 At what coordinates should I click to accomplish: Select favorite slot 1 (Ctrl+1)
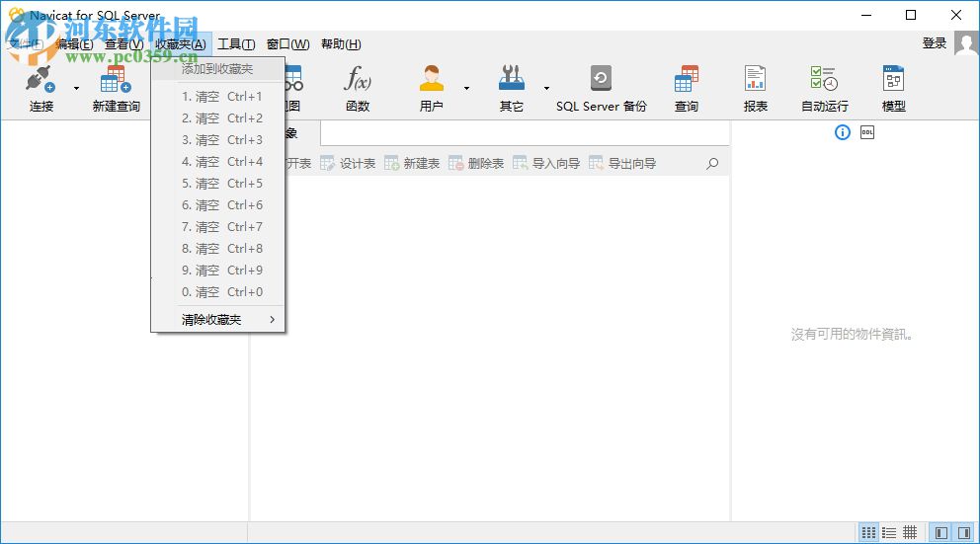pyautogui.click(x=217, y=97)
